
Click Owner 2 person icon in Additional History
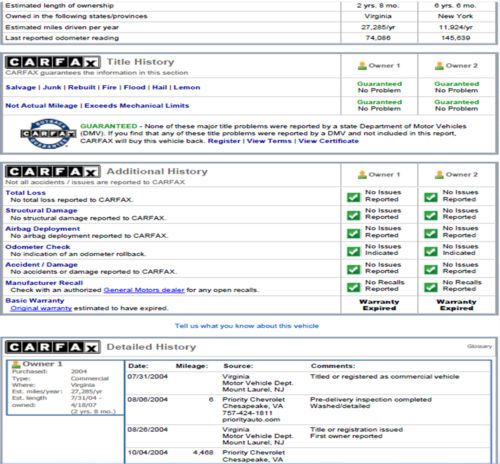439,175
